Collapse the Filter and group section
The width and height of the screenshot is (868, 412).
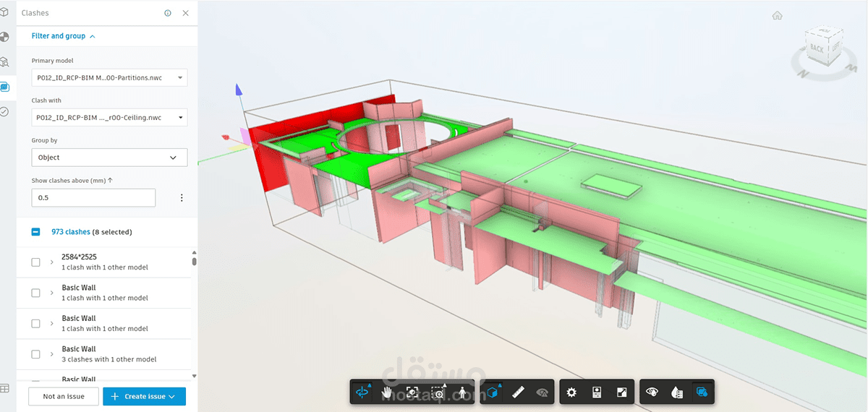[x=63, y=36]
